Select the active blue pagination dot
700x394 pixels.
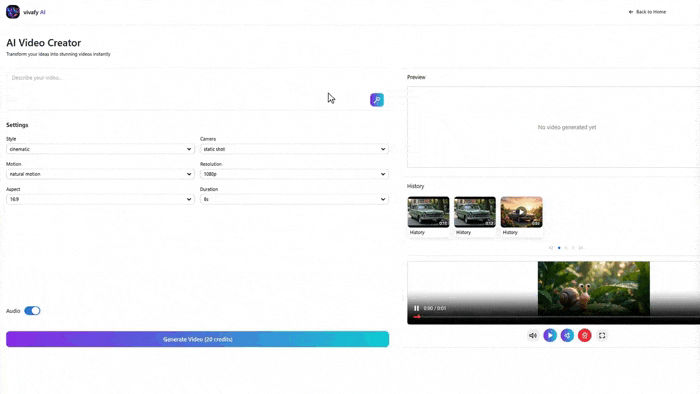(x=559, y=248)
